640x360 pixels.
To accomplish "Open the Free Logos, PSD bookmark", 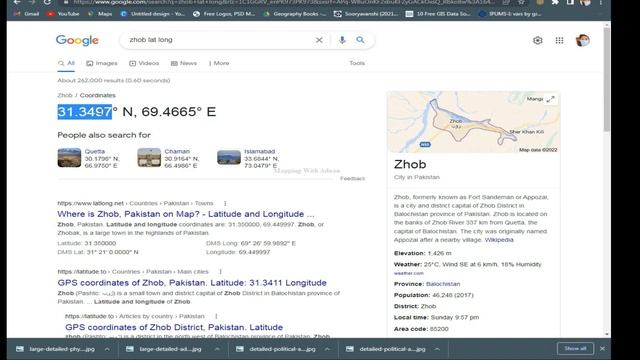I will [x=224, y=14].
